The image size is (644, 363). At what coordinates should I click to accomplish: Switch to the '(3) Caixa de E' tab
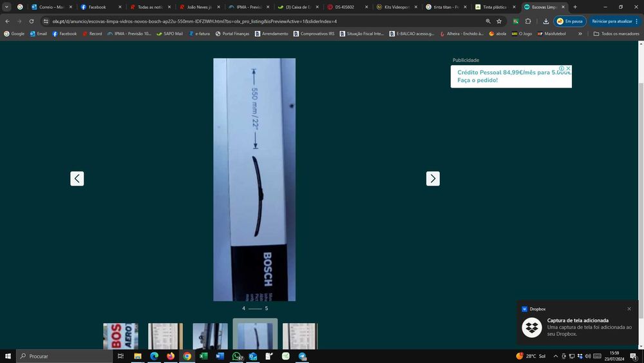click(x=298, y=7)
